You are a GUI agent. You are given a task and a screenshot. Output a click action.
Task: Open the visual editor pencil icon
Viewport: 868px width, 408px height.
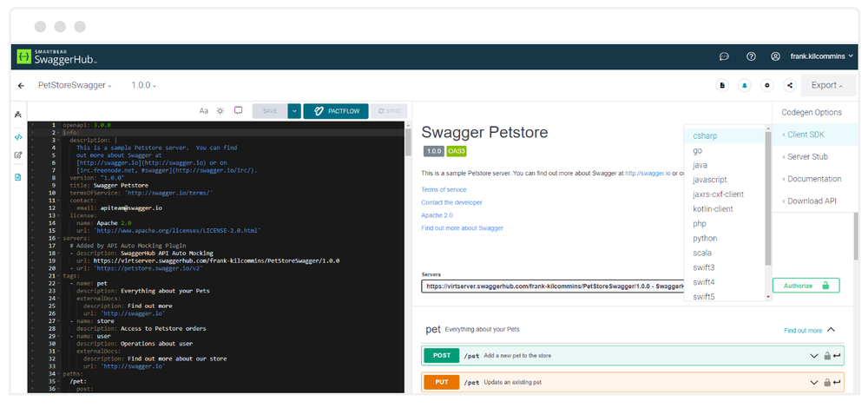click(x=17, y=155)
